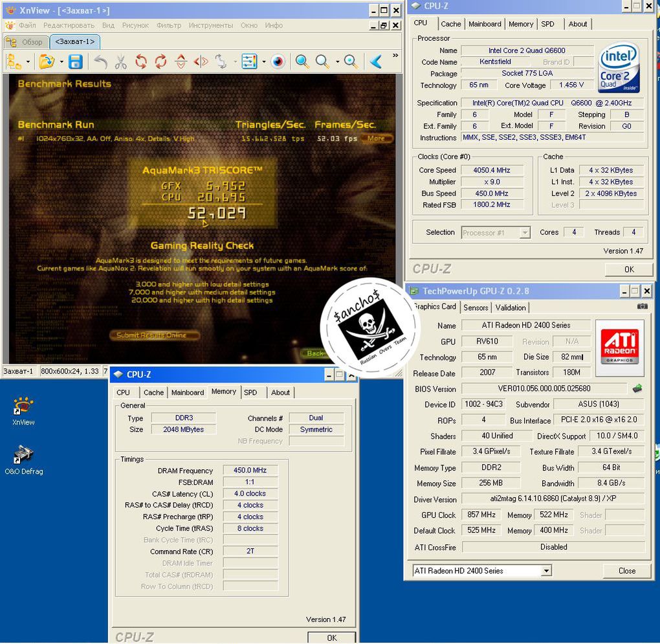The height and width of the screenshot is (644, 660).
Task: Click the zoom-to-fit magnifier icon
Action: coord(351,62)
